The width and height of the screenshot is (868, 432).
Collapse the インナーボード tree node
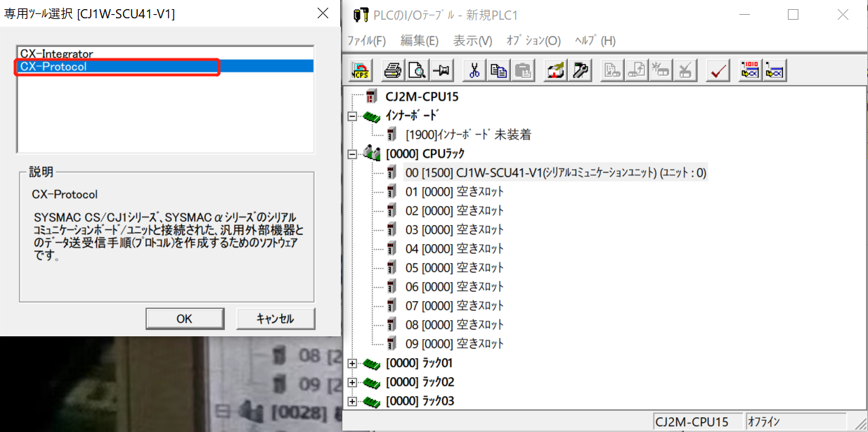(352, 116)
